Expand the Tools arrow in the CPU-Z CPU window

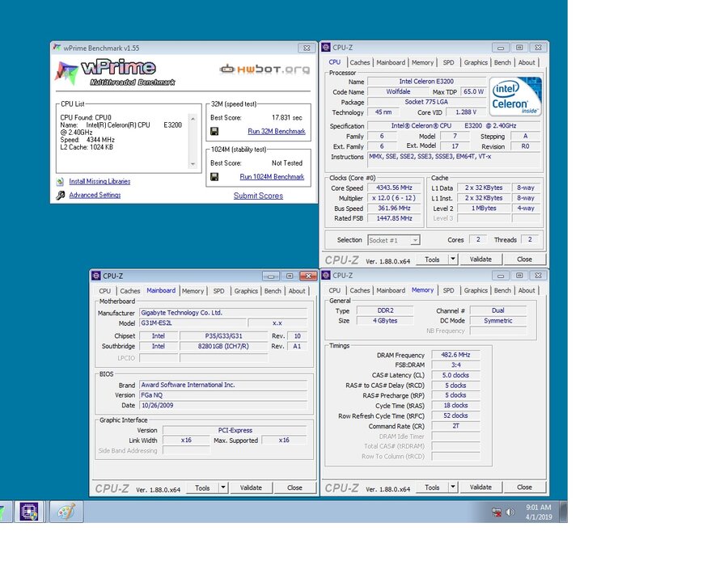453,259
